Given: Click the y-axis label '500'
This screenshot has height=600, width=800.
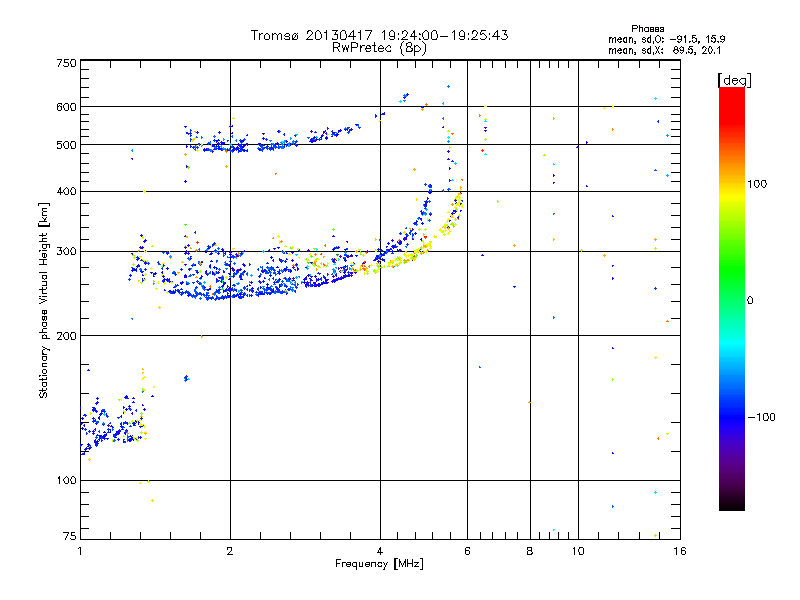Looking at the screenshot, I should point(66,145).
